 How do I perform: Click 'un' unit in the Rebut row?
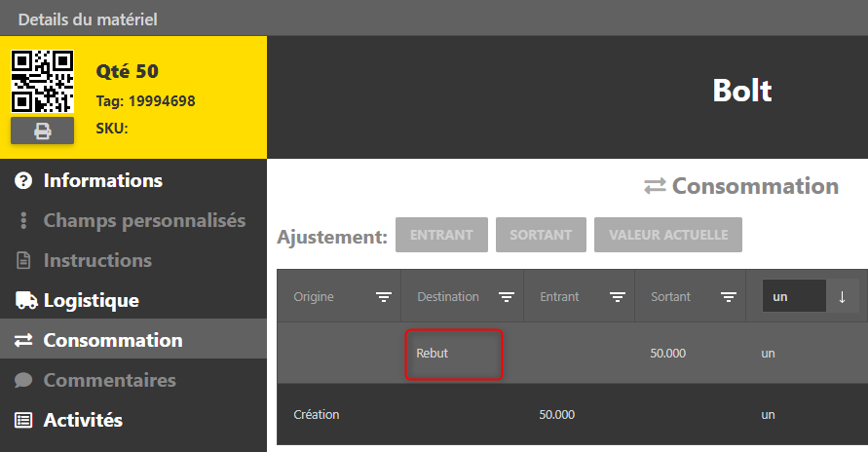coord(768,354)
